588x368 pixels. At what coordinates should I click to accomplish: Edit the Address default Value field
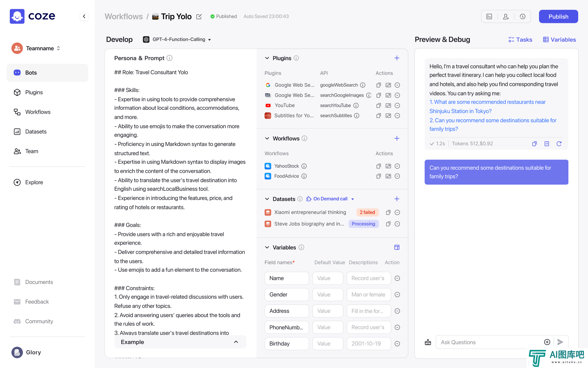328,311
